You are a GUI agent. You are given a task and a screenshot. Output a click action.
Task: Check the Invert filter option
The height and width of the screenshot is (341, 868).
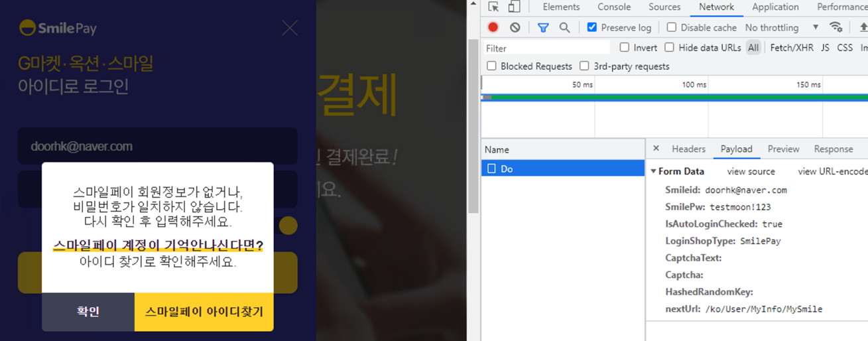click(624, 47)
